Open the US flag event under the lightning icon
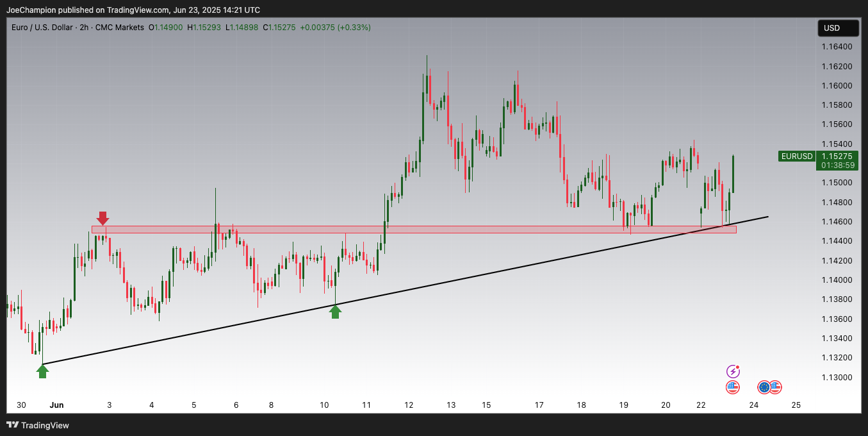 (x=733, y=387)
